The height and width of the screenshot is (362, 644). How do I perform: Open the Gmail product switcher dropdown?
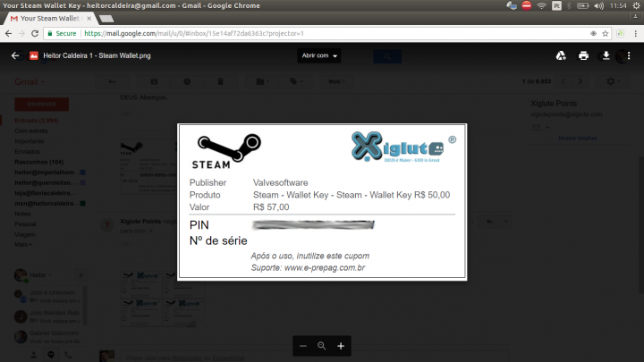pyautogui.click(x=30, y=81)
